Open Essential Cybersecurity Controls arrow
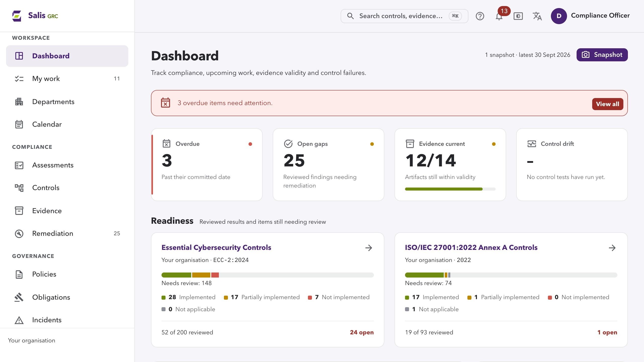 [369, 248]
